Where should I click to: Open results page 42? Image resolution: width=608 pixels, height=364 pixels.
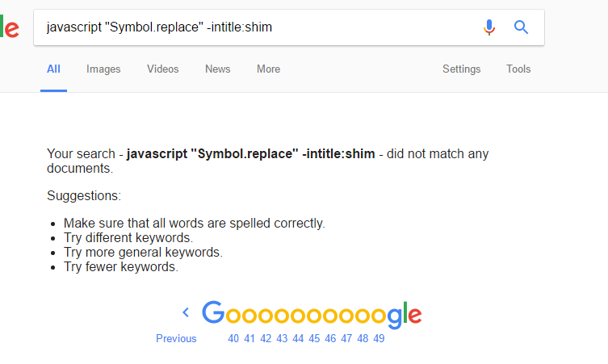click(266, 338)
